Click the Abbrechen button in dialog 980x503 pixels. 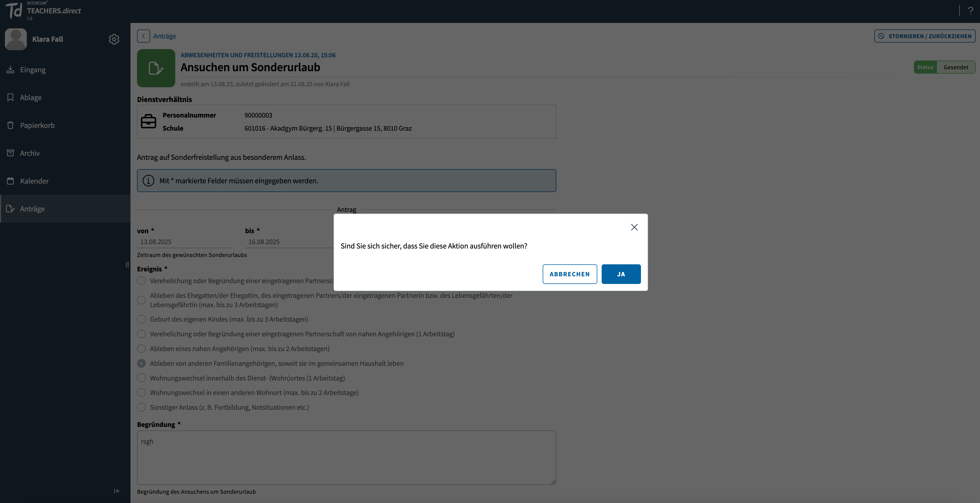[x=569, y=274]
